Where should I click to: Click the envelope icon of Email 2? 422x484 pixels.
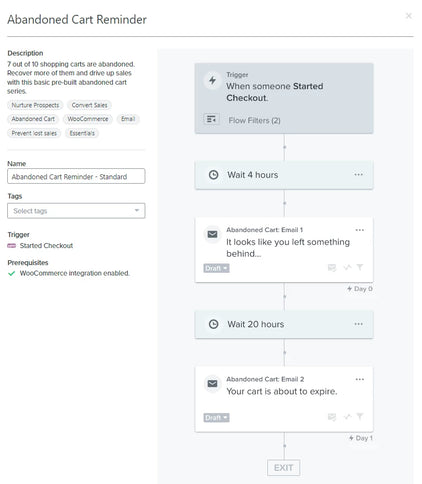tap(212, 384)
